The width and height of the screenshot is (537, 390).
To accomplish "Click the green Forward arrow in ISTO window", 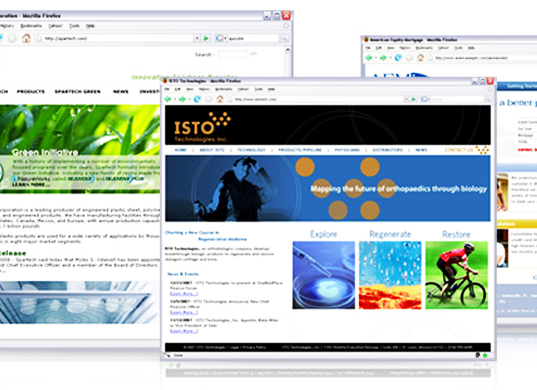I will pyautogui.click(x=182, y=99).
